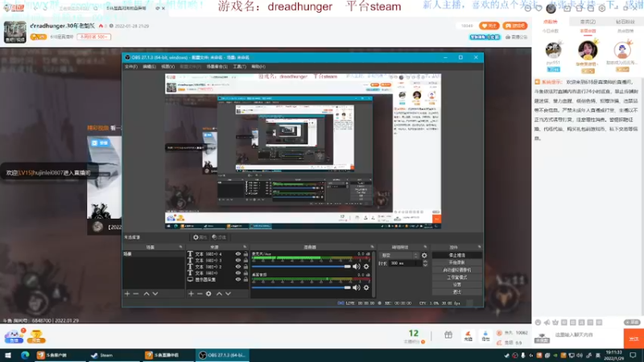Click the chat input field in browser

click(x=585, y=335)
